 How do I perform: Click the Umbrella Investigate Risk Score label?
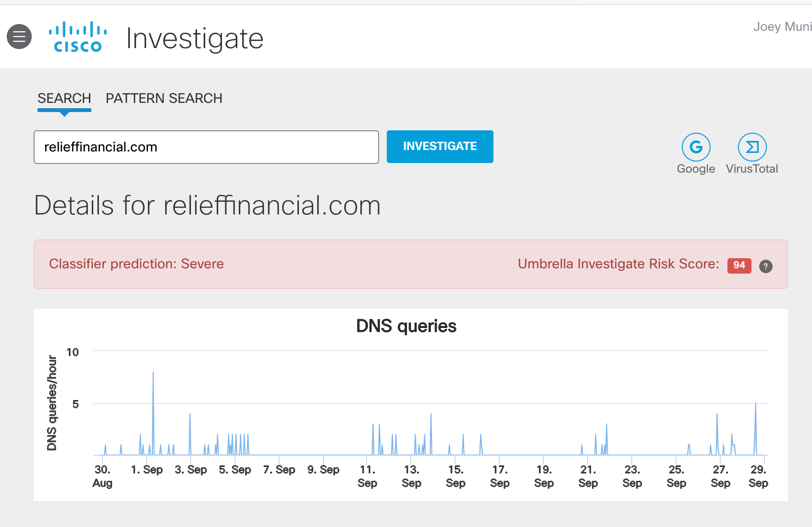(618, 264)
